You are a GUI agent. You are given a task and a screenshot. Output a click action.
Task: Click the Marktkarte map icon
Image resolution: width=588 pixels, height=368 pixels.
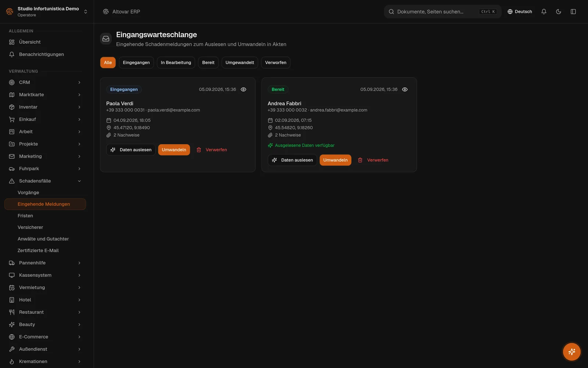12,95
